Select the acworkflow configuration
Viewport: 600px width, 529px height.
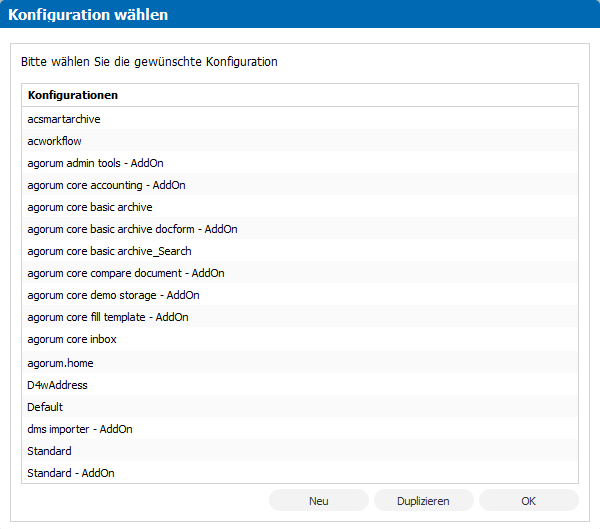(x=300, y=140)
